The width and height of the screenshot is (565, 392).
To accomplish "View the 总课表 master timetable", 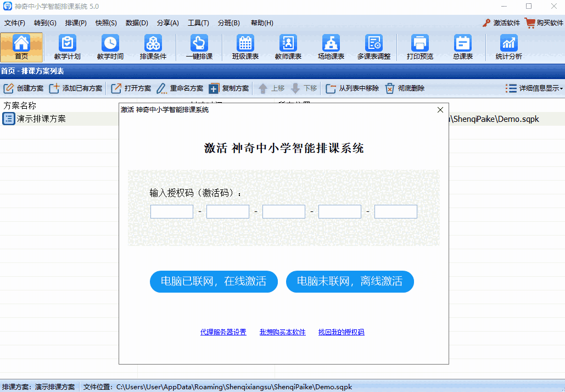I will (463, 47).
